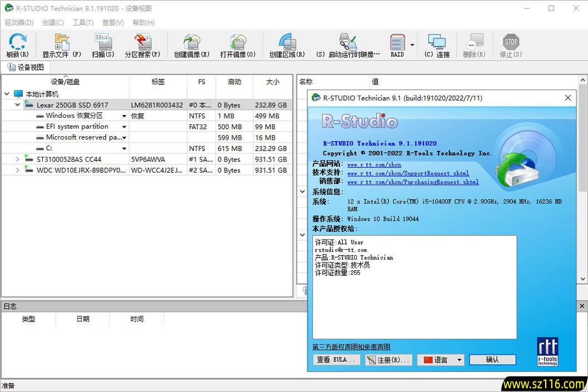Open the 工具 menu
The height and width of the screenshot is (392, 588).
83,22
